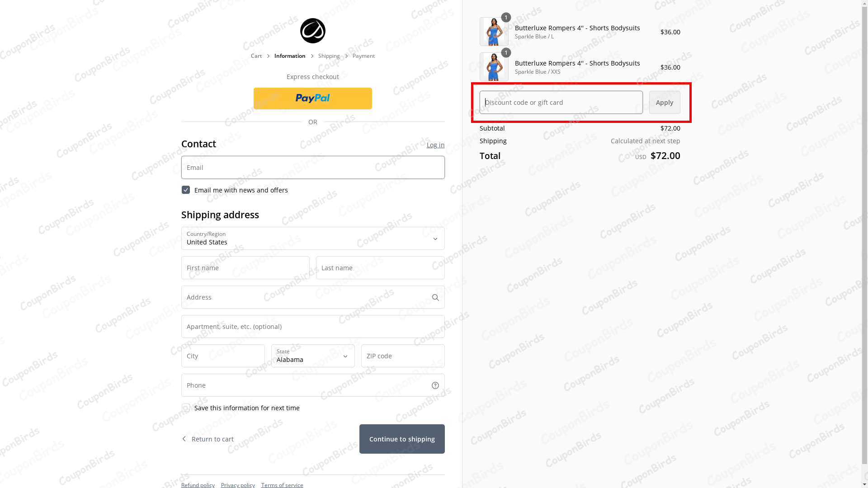This screenshot has height=488, width=868.
Task: Navigate to the Cart breadcrumb step
Action: pos(256,56)
